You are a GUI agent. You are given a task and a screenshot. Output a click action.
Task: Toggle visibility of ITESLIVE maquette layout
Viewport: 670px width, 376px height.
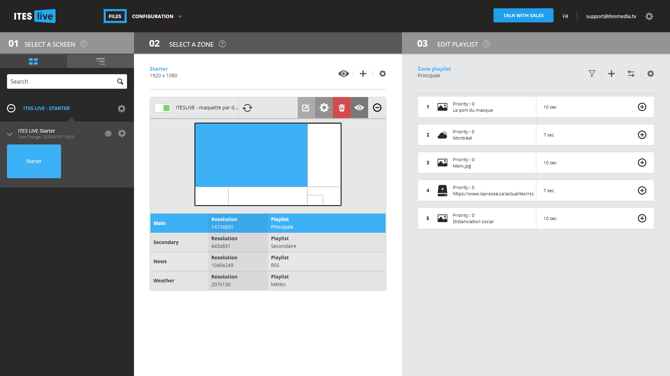359,108
